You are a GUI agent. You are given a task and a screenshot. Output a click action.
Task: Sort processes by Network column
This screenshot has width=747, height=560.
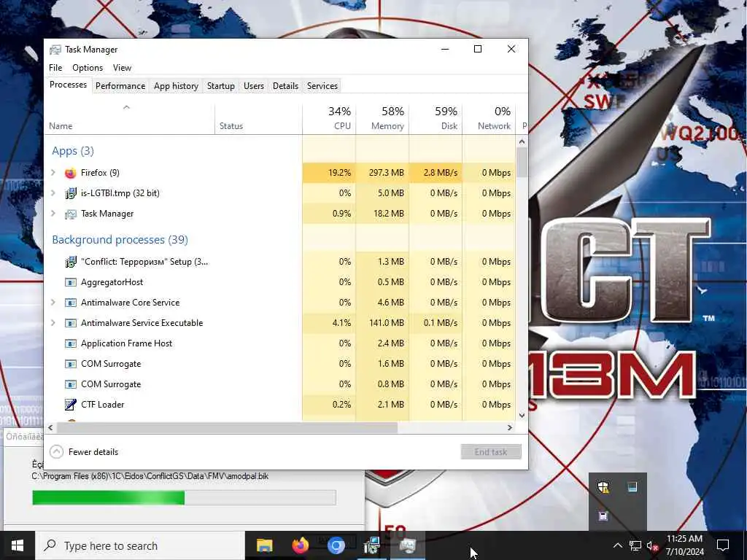pyautogui.click(x=489, y=118)
